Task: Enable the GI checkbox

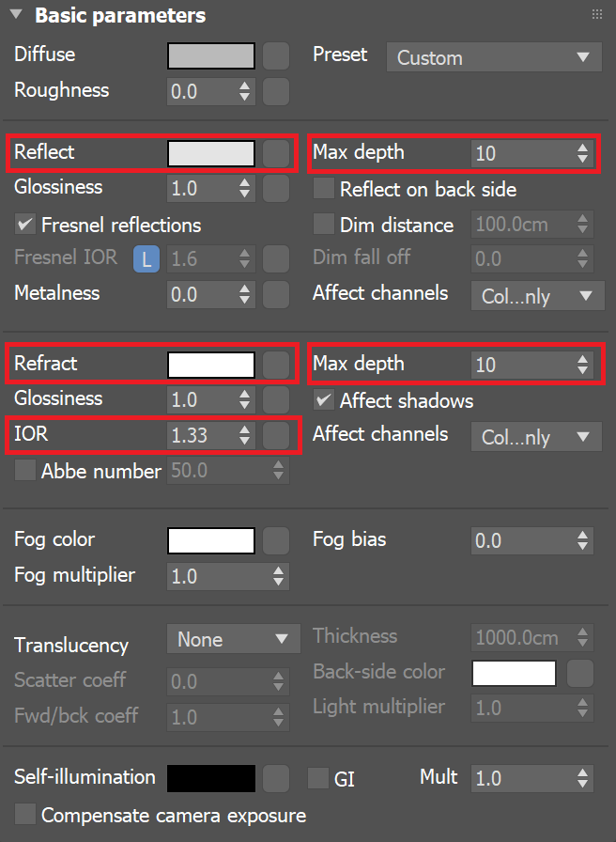Action: point(317,778)
